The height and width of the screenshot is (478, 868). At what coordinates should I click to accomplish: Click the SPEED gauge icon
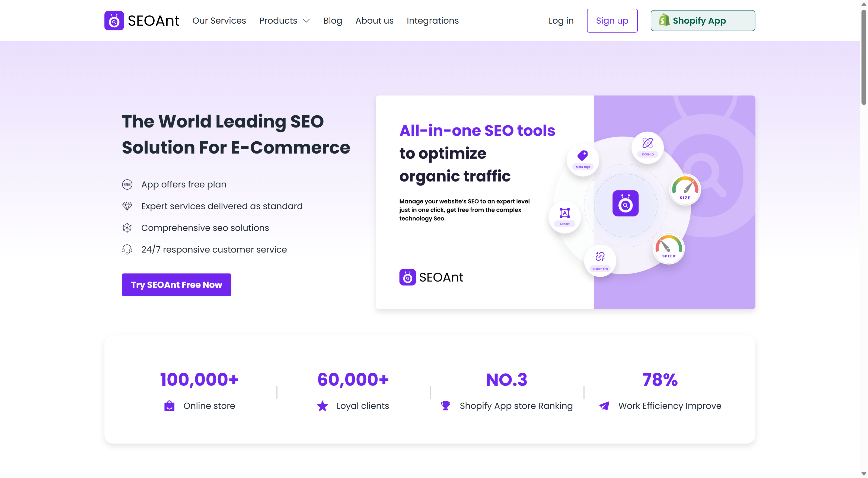pos(669,248)
